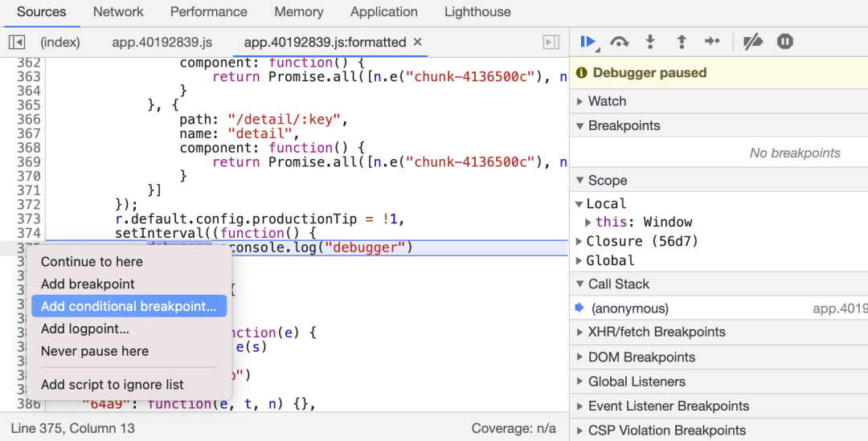Close the app.40192839.js:formatted tab
868x441 pixels.
418,42
